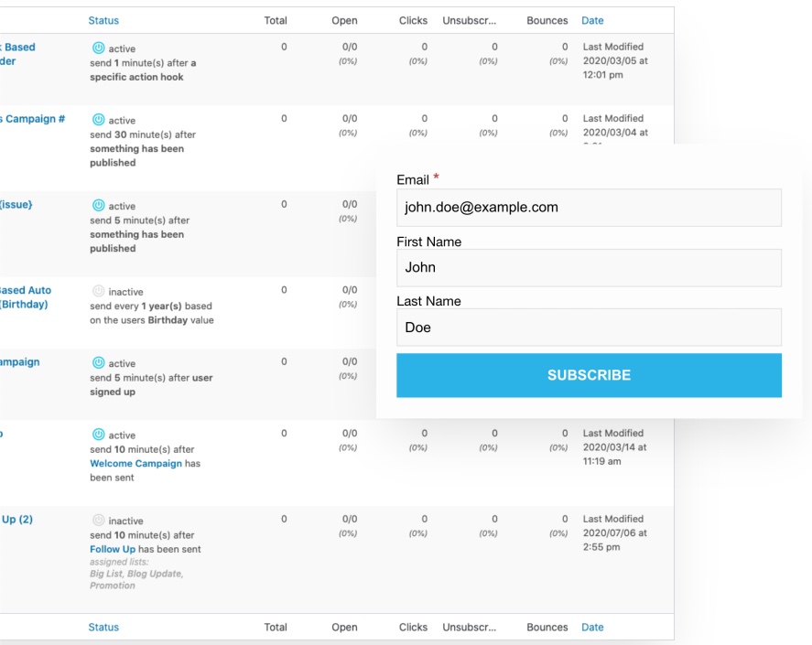Toggle active status icon for action hook autoresponder

pyautogui.click(x=98, y=48)
